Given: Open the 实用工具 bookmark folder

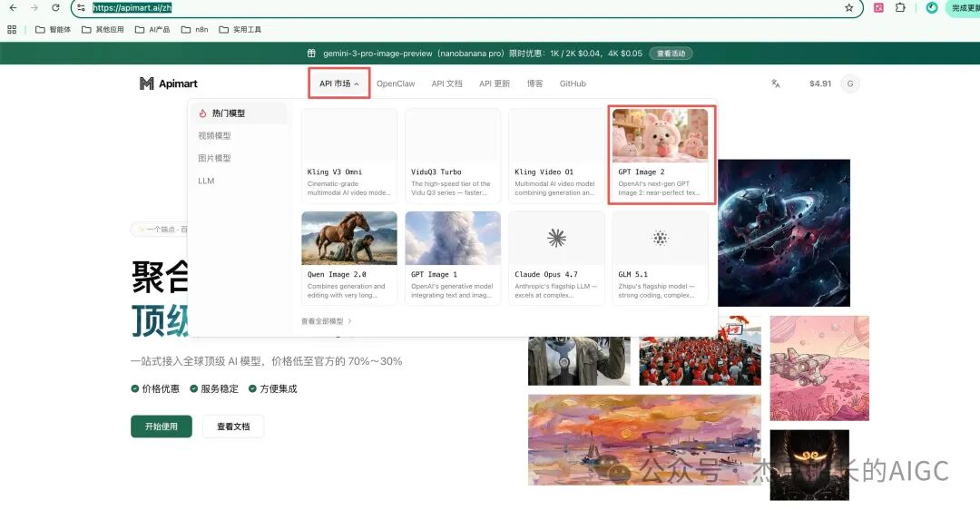Looking at the screenshot, I should [240, 29].
